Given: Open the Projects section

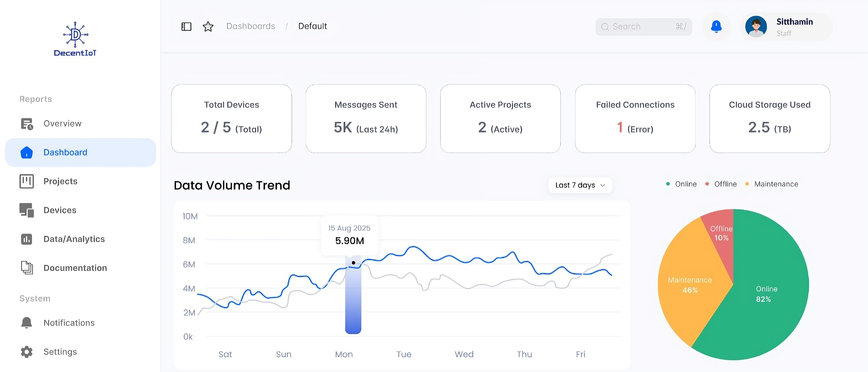Looking at the screenshot, I should coord(60,181).
